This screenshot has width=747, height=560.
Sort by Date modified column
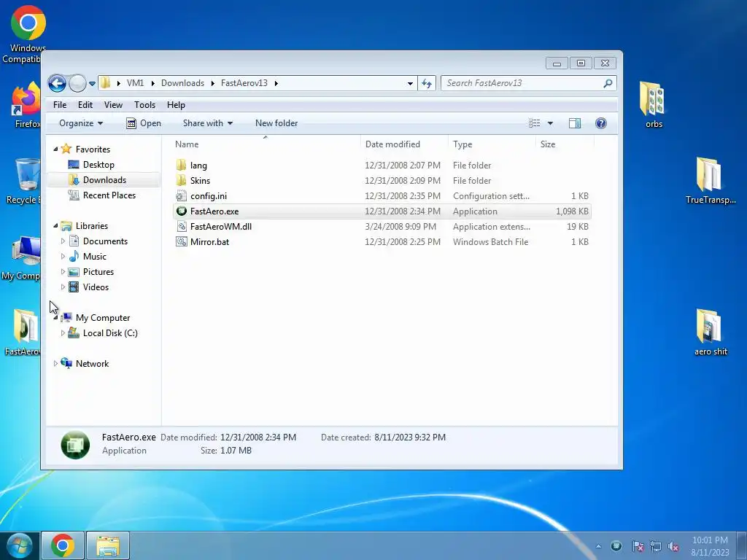(x=392, y=144)
